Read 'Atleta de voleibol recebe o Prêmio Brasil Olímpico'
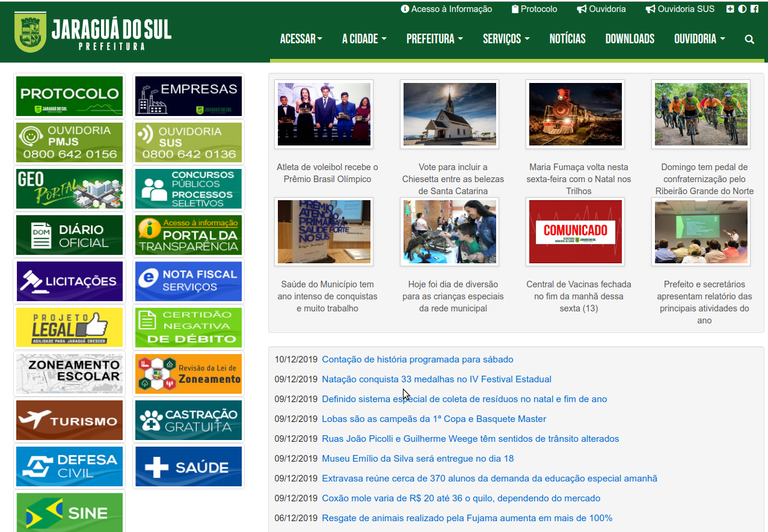768x532 pixels. 327,173
